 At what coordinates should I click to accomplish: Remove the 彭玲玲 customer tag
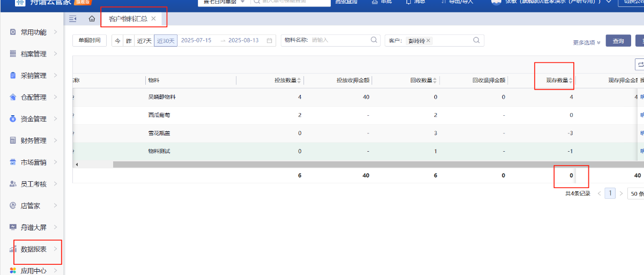click(428, 41)
